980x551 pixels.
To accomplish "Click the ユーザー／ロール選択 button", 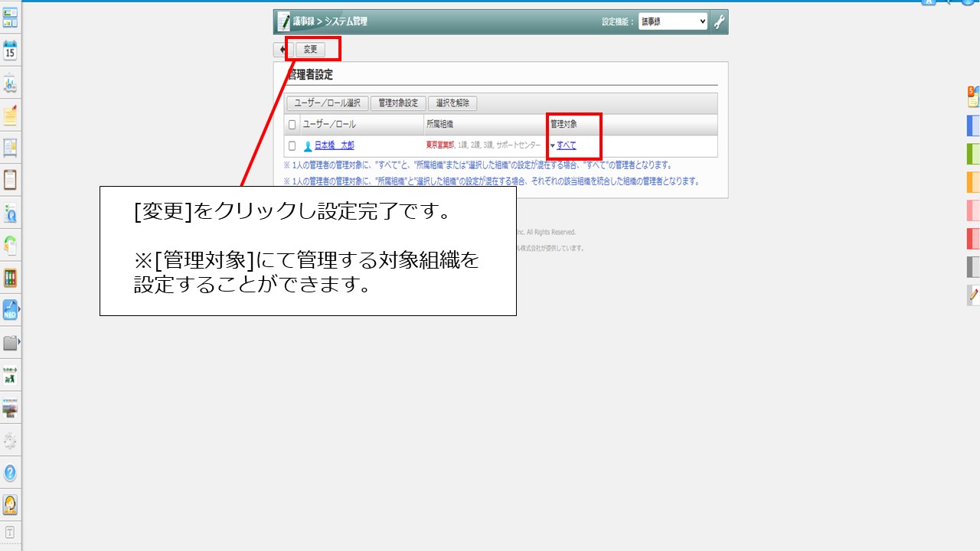I will [328, 103].
